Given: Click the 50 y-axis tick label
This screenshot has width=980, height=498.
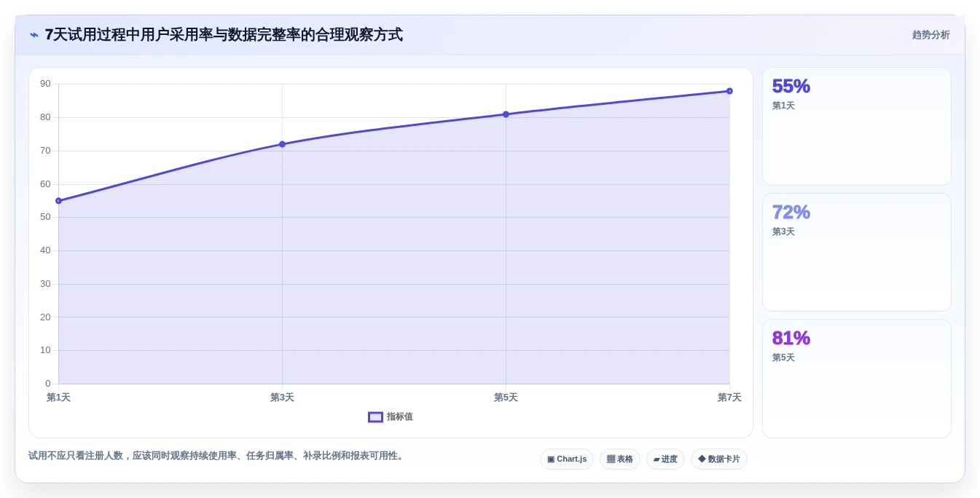Looking at the screenshot, I should click(x=45, y=217).
